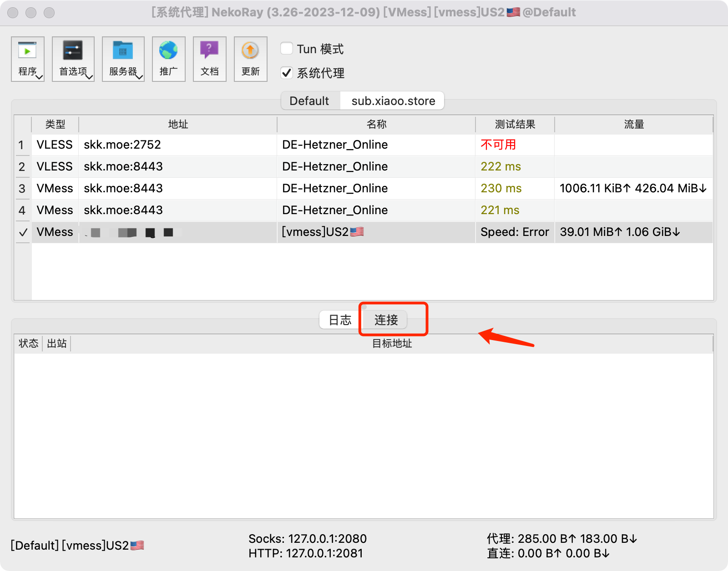Switch to the 连接 connections tab

[x=386, y=320]
